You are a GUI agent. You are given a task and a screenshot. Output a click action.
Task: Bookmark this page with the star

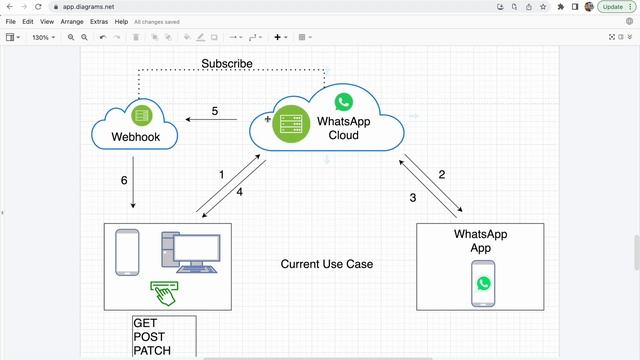[543, 7]
